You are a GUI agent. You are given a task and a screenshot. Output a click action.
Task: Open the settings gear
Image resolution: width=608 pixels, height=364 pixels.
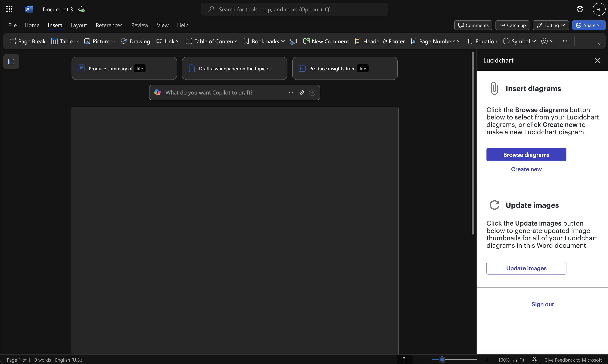coord(580,9)
